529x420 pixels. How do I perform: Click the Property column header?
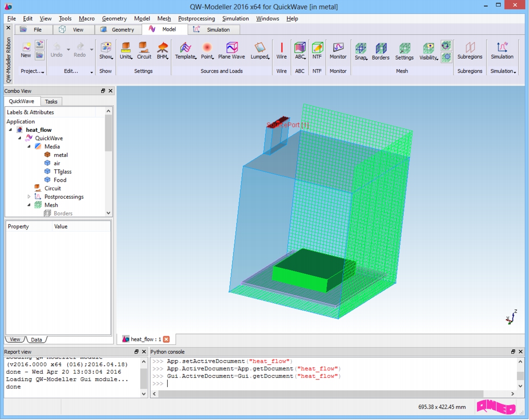pos(29,227)
